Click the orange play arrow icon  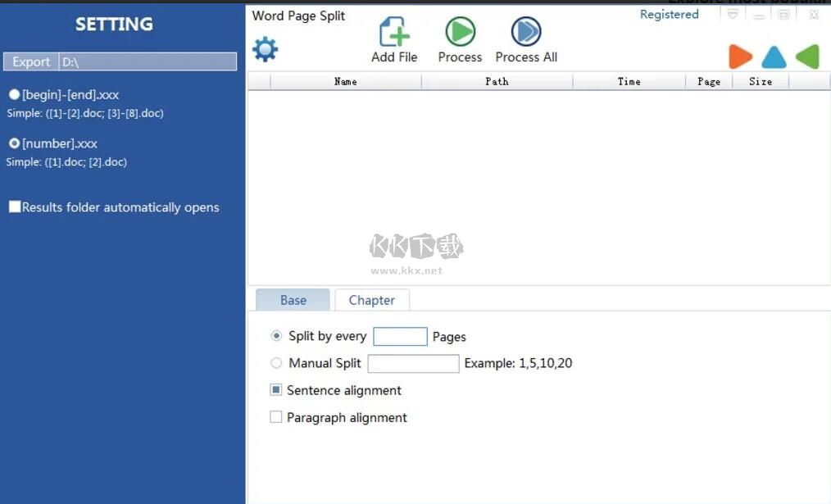(x=740, y=57)
